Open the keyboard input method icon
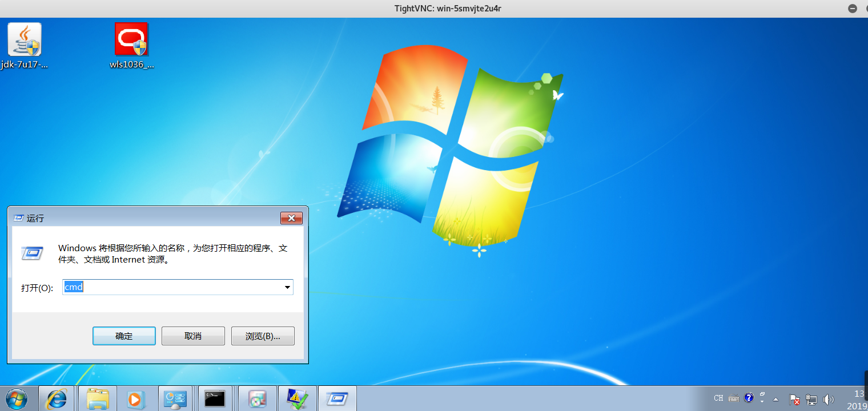The image size is (868, 411). [734, 398]
